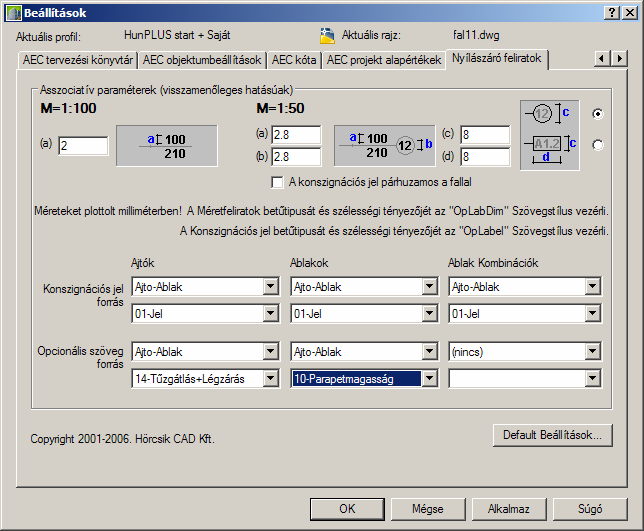This screenshot has width=644, height=531.
Task: Switch to AEC projekt alapértékek tab
Action: (384, 60)
